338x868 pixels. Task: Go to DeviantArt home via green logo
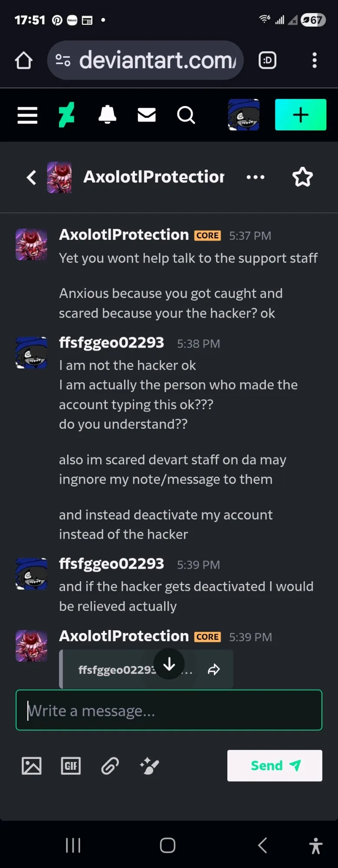pyautogui.click(x=67, y=115)
